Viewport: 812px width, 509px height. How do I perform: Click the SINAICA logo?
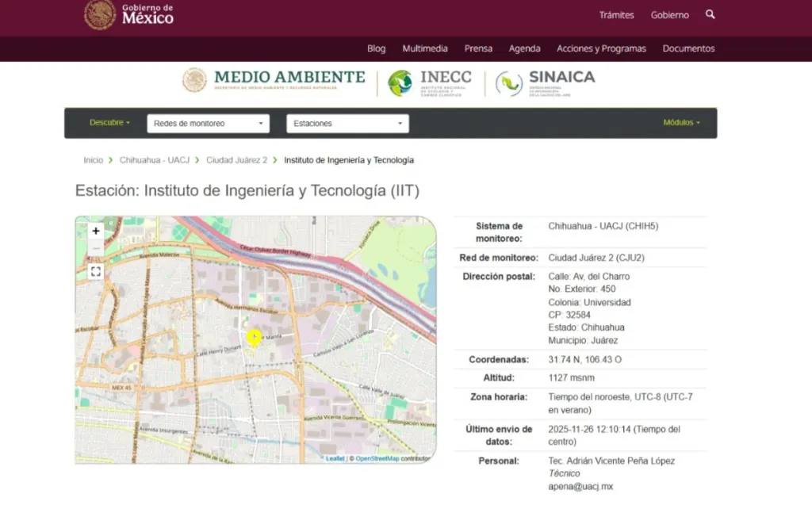[x=545, y=82]
